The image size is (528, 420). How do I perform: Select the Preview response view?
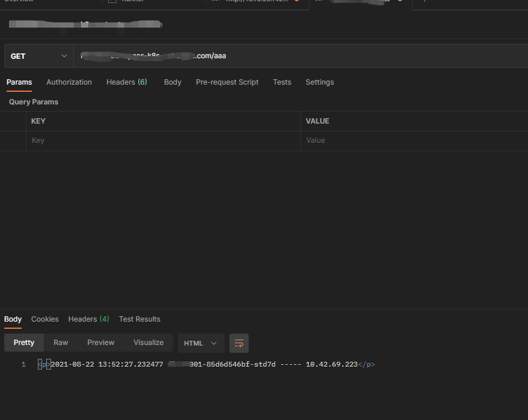pos(101,343)
